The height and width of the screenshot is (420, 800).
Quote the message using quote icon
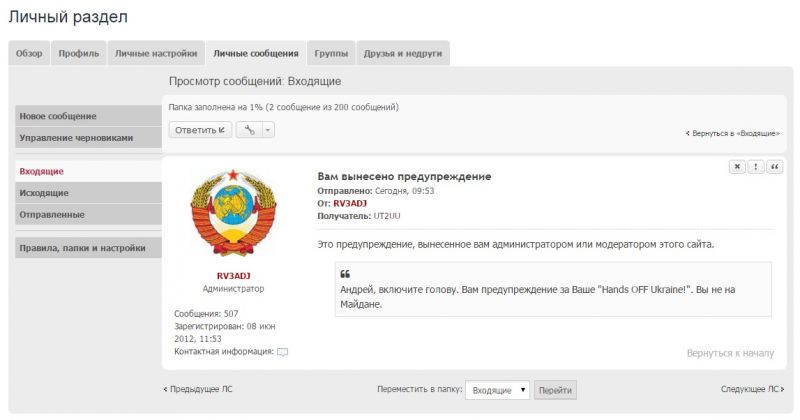click(x=774, y=167)
